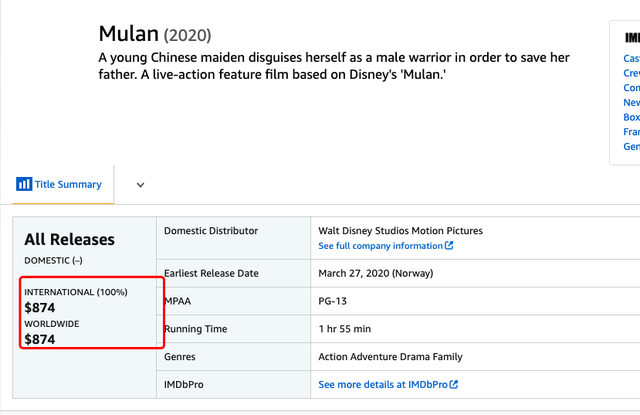Click the Running Time row label
The height and width of the screenshot is (415, 640).
click(x=196, y=329)
